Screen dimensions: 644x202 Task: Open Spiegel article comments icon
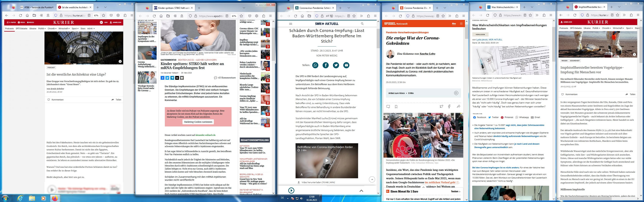[388, 107]
